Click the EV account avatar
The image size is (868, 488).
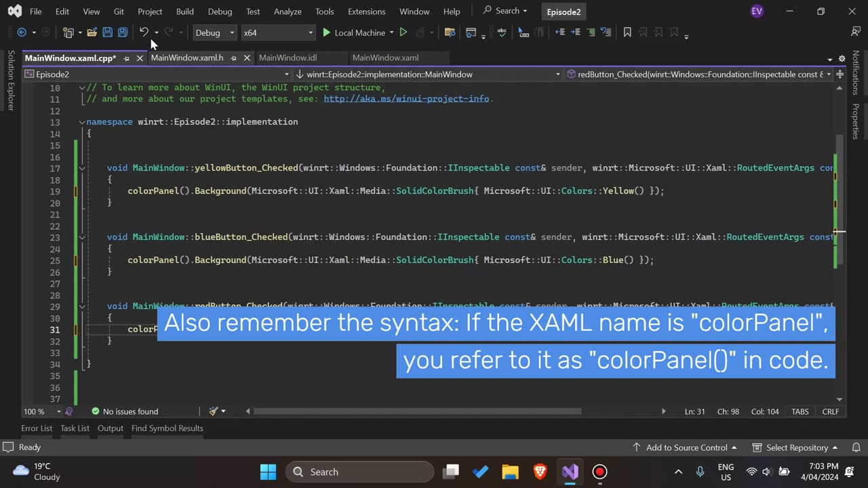point(757,12)
